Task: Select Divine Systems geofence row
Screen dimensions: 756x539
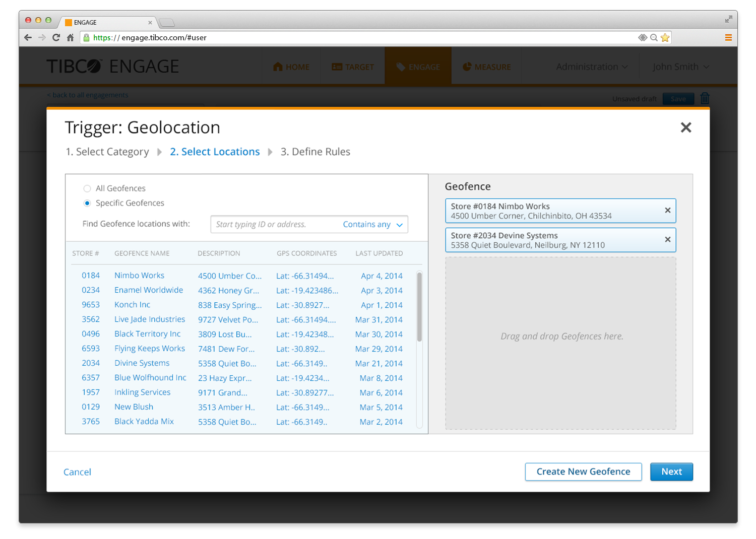Action: [x=242, y=363]
